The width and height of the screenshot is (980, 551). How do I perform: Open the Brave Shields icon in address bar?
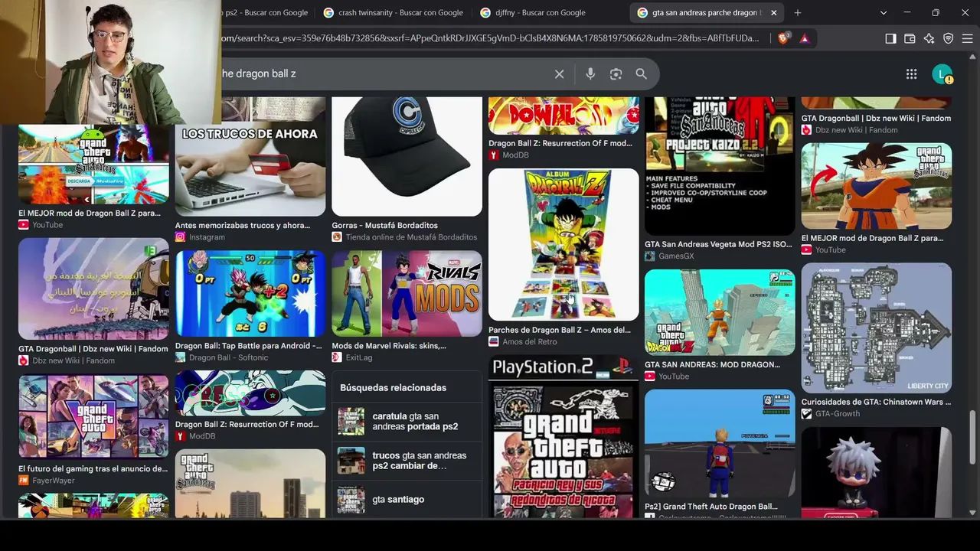coord(783,38)
